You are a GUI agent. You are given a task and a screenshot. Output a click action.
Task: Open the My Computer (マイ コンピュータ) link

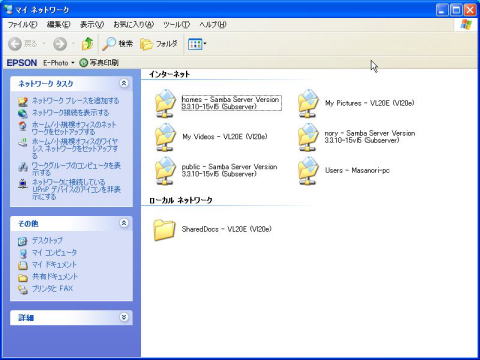point(54,252)
